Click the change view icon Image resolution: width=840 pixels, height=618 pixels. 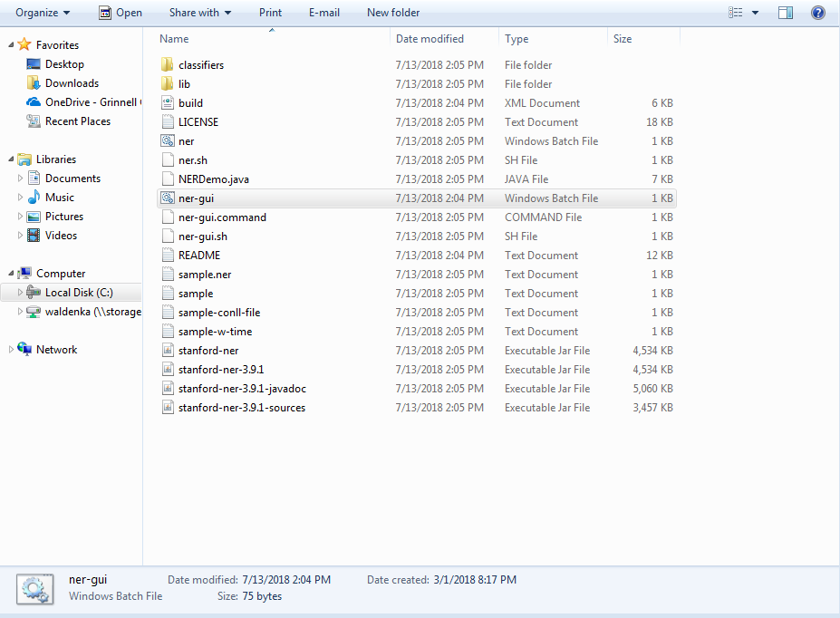(736, 13)
